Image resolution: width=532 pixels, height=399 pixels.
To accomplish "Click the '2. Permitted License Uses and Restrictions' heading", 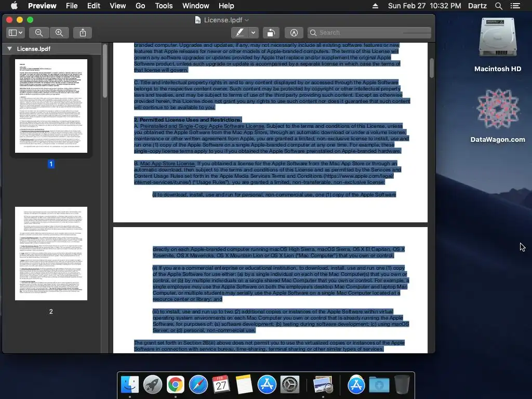I will click(x=188, y=120).
